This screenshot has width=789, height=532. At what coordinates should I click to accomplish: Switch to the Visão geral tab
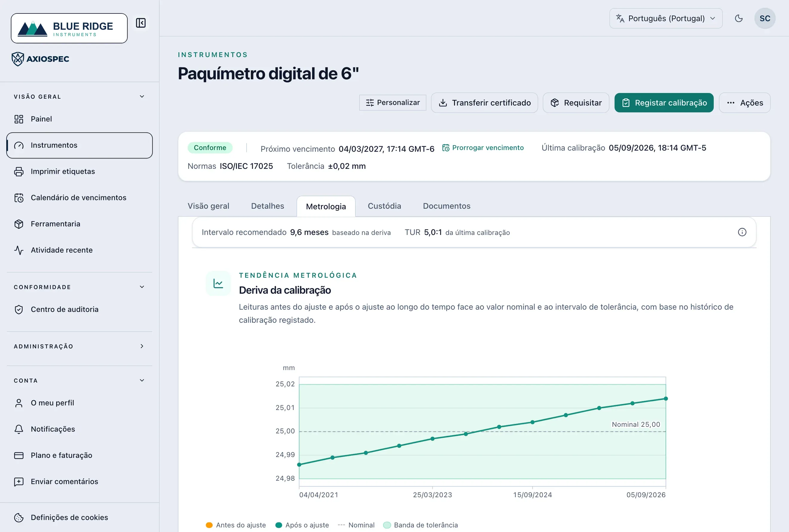[208, 206]
